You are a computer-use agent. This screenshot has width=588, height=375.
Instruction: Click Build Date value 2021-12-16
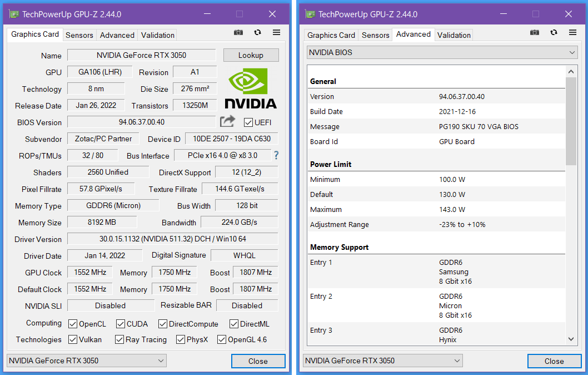(x=457, y=111)
